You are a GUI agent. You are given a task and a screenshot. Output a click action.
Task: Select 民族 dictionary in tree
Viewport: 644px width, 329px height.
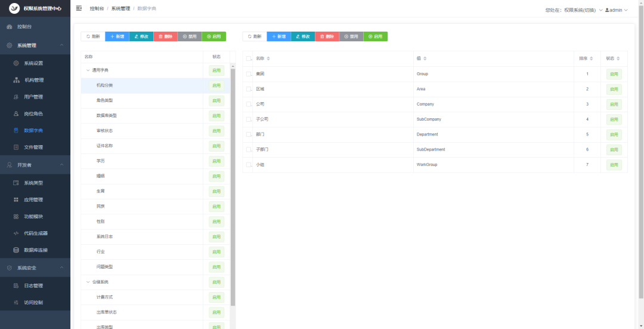pyautogui.click(x=100, y=207)
